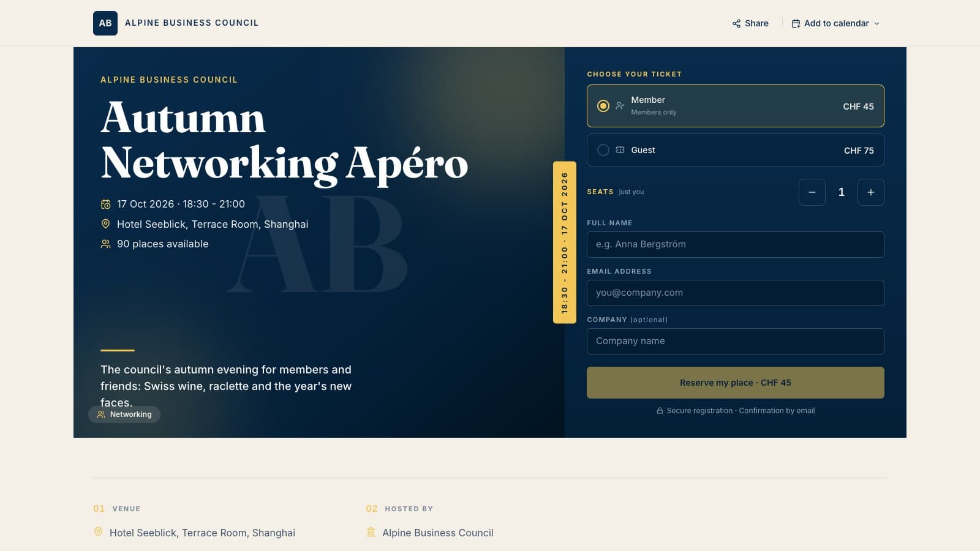The height and width of the screenshot is (551, 980).
Task: Decrease seats with the minus button
Action: coord(812,192)
